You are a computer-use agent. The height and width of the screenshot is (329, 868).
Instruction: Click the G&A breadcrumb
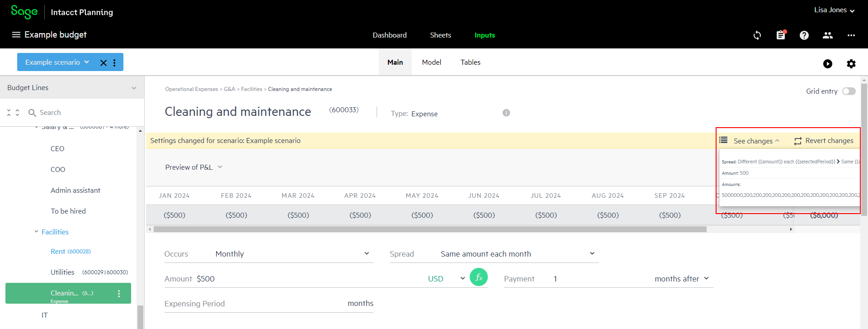pyautogui.click(x=230, y=89)
